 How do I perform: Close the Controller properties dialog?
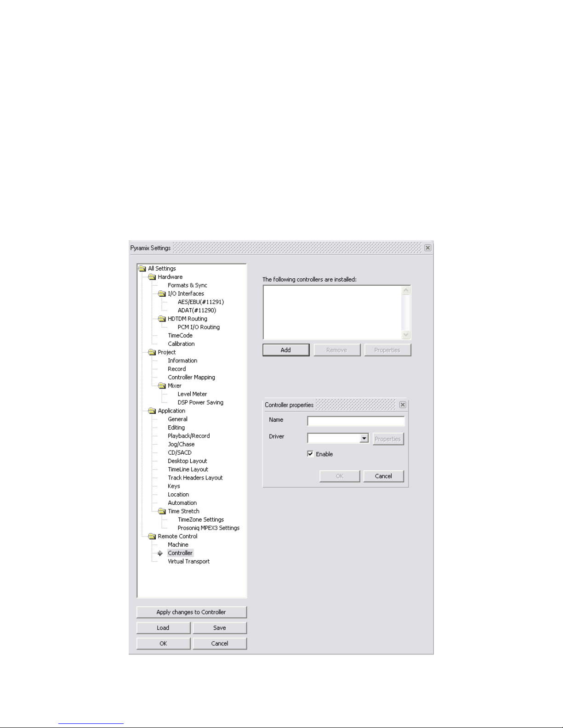point(403,405)
